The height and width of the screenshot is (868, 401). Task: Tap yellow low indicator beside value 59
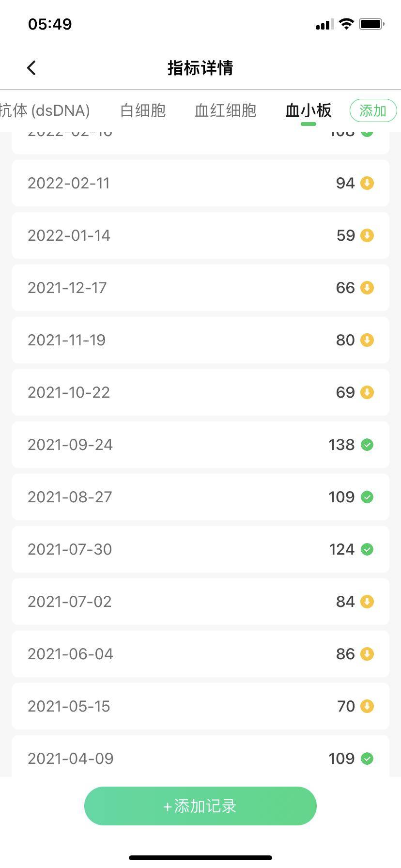[x=367, y=235]
